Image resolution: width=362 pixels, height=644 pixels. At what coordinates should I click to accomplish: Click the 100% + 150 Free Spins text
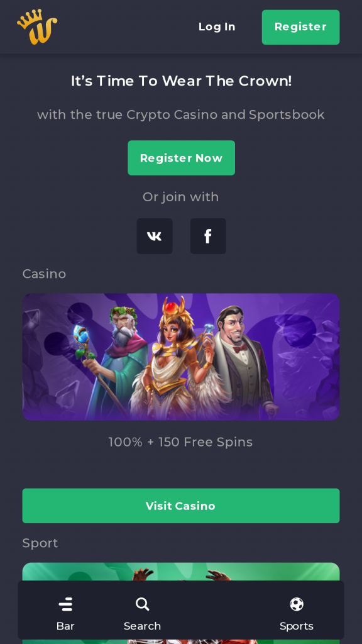180,442
